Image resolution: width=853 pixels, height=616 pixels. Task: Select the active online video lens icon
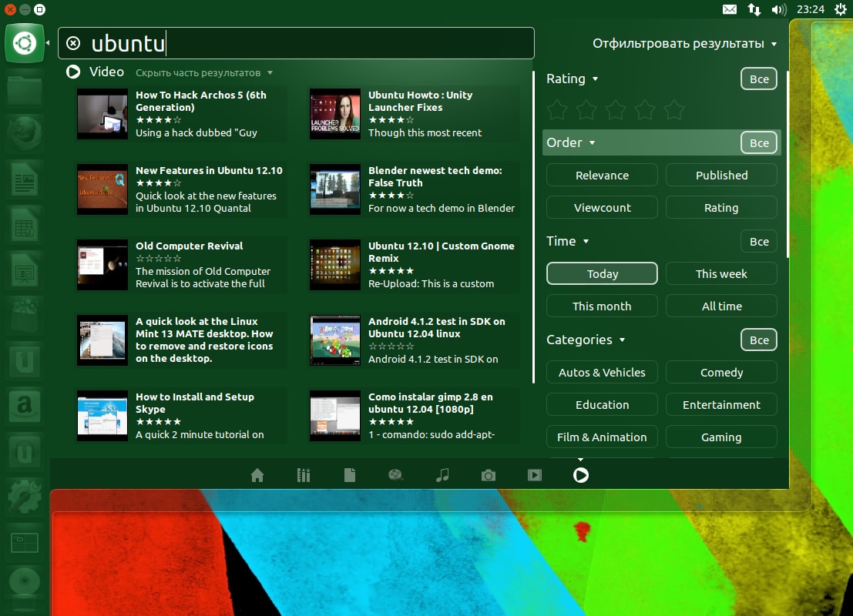pyautogui.click(x=581, y=475)
